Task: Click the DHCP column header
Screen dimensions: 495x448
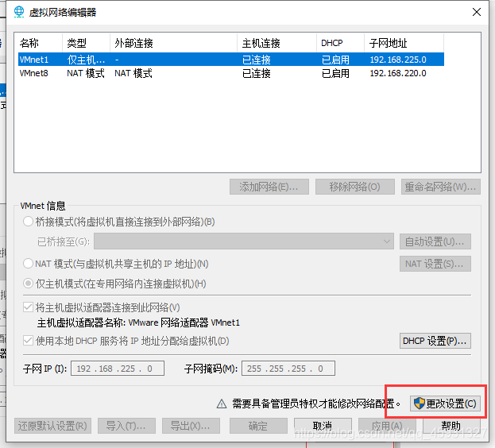Action: 340,43
